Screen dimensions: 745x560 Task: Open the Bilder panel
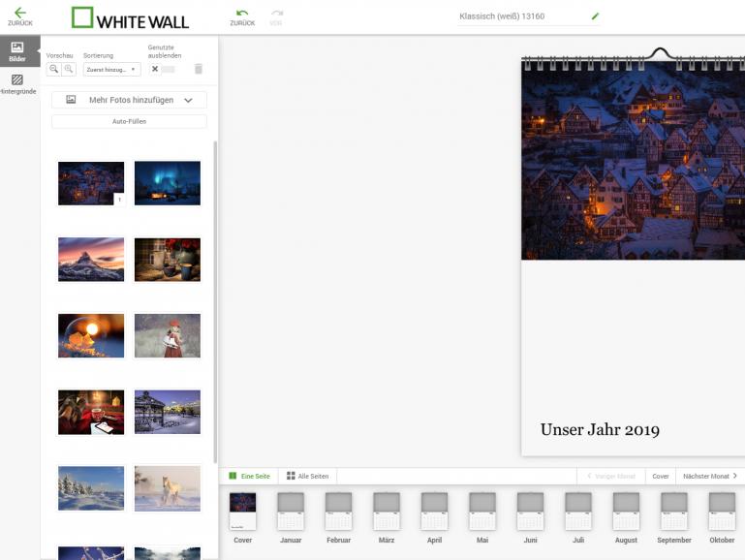pyautogui.click(x=17, y=51)
